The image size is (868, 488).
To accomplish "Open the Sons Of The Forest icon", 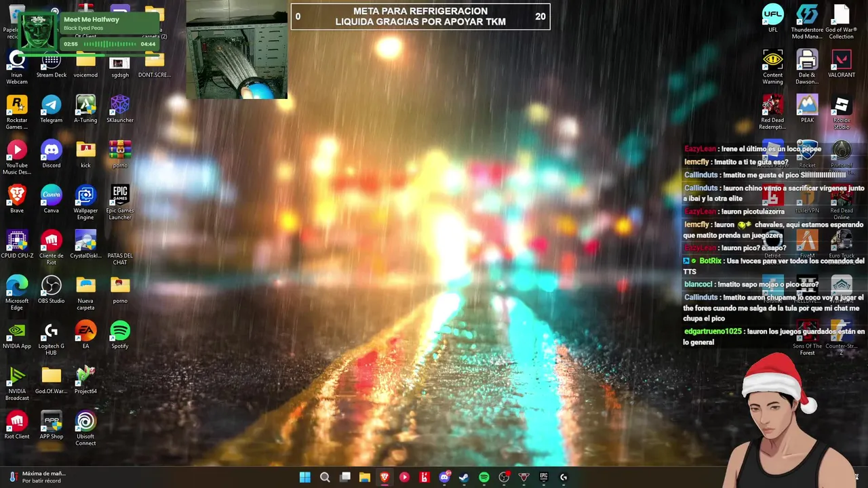I will 807,338.
